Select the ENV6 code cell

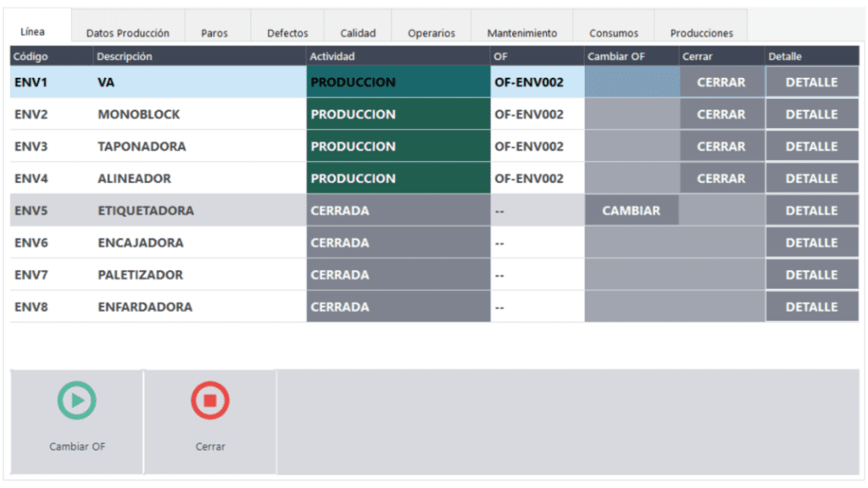pyautogui.click(x=52, y=242)
